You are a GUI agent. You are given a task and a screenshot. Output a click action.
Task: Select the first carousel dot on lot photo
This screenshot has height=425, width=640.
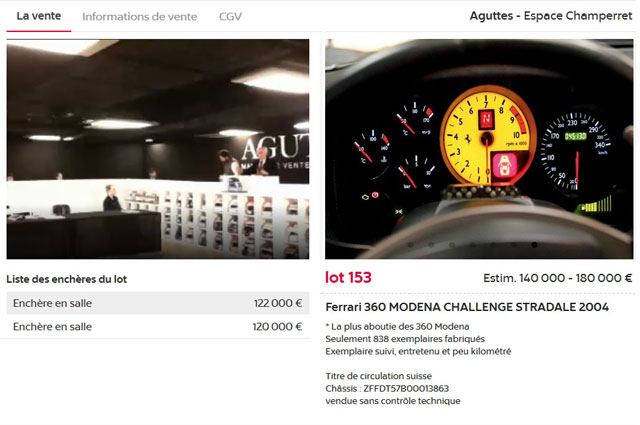point(411,245)
